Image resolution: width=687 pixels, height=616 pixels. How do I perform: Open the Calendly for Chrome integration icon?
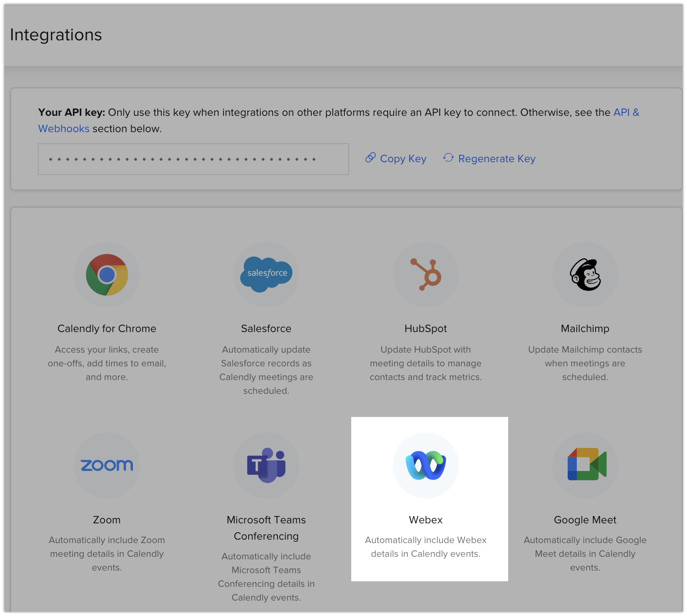pyautogui.click(x=107, y=275)
